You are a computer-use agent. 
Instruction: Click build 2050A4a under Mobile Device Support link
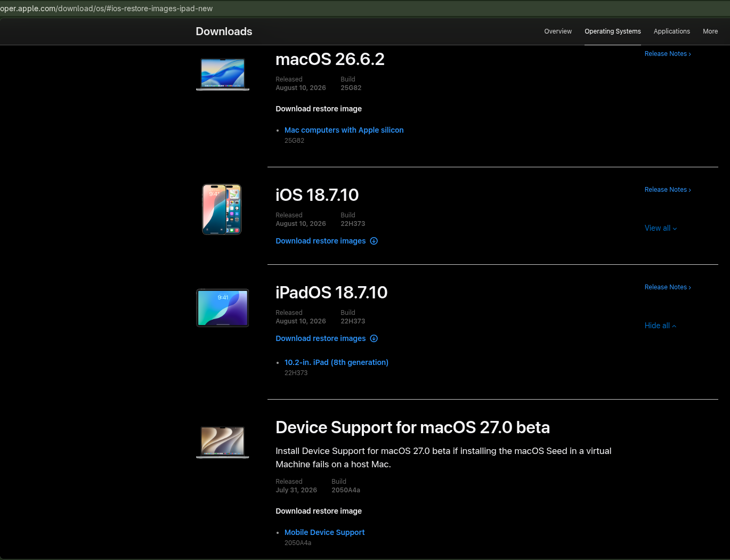298,543
